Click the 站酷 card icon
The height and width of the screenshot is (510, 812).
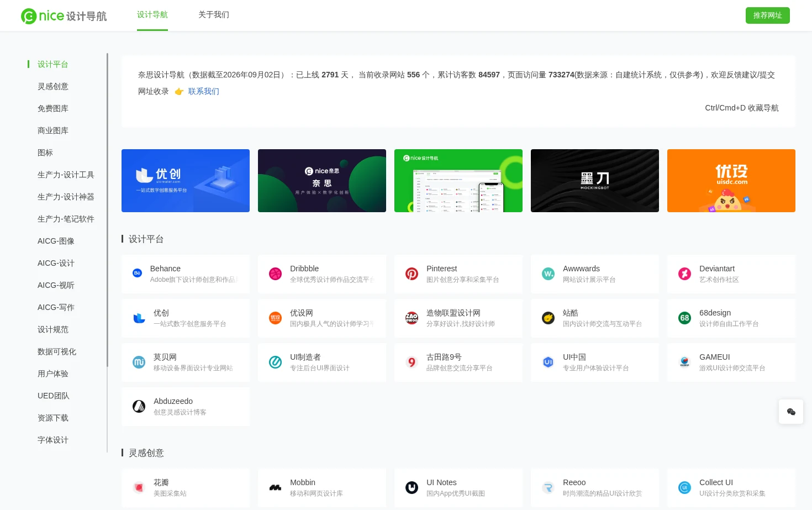coord(548,318)
